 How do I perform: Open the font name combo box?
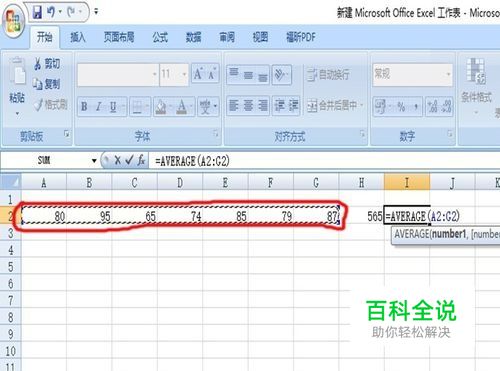(118, 74)
